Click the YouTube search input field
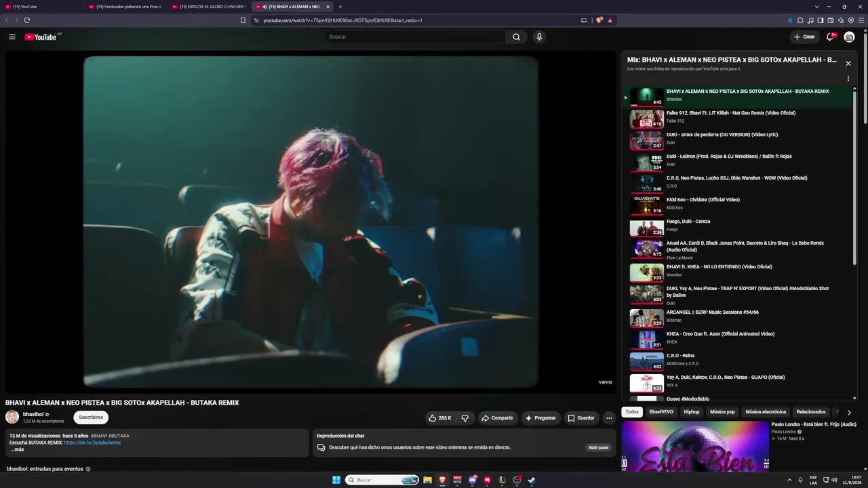This screenshot has width=868, height=488. point(415,37)
